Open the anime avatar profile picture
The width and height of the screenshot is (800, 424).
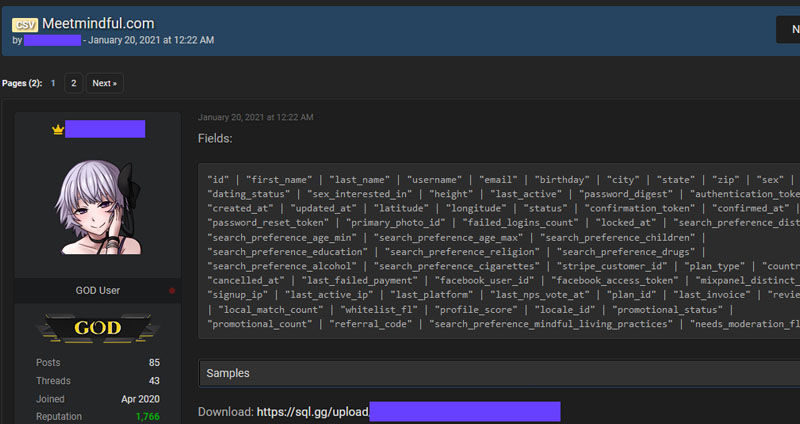tap(98, 210)
